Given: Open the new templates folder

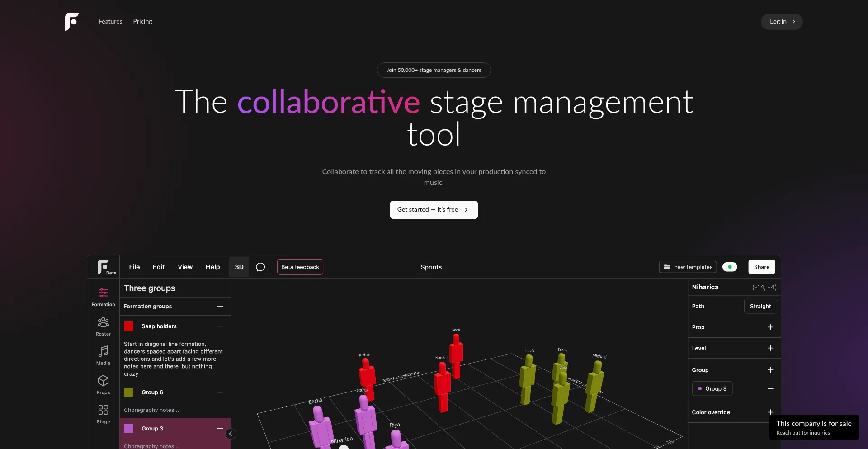Looking at the screenshot, I should click(x=688, y=267).
